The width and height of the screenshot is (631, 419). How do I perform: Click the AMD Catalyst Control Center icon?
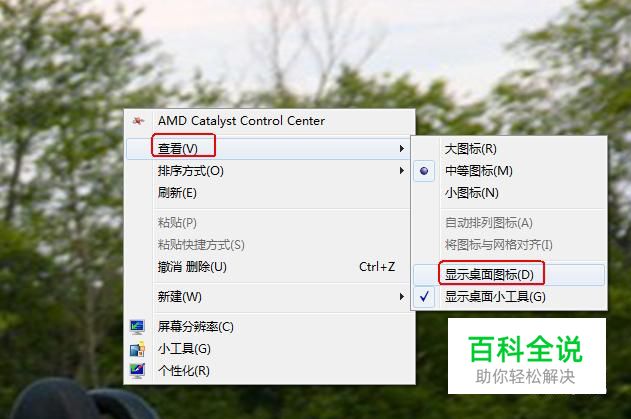click(x=138, y=121)
